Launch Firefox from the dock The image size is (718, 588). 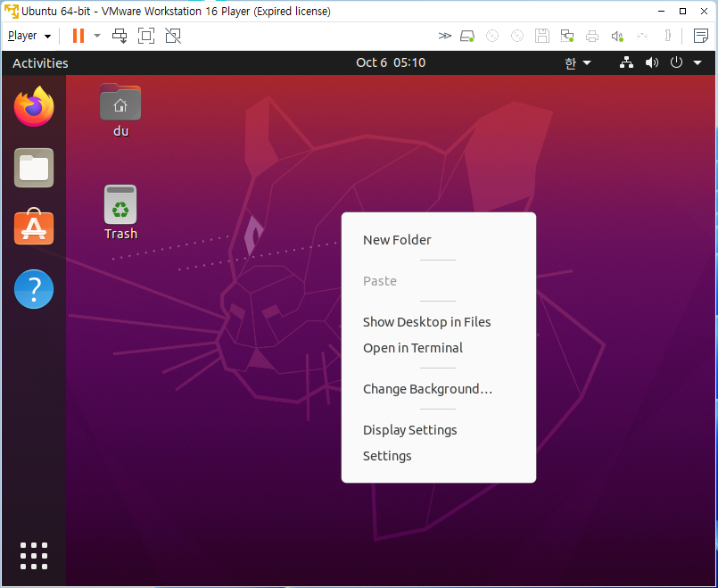point(34,106)
